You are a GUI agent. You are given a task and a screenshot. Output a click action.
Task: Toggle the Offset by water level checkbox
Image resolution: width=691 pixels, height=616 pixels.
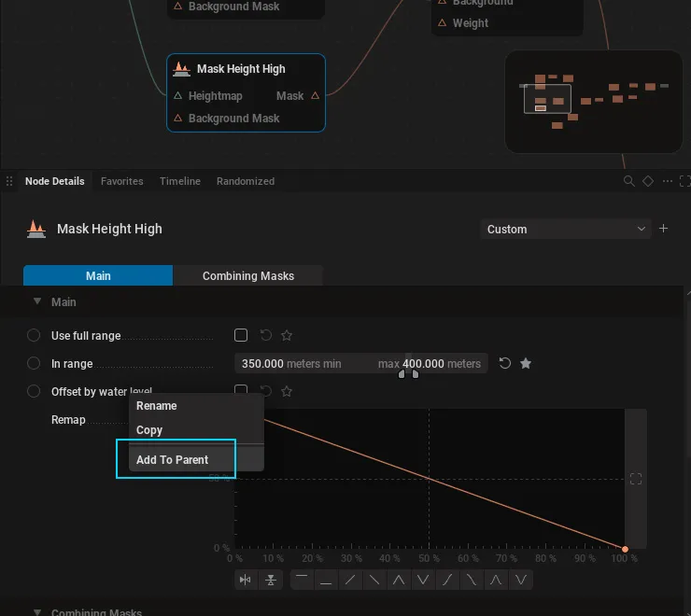tap(241, 389)
